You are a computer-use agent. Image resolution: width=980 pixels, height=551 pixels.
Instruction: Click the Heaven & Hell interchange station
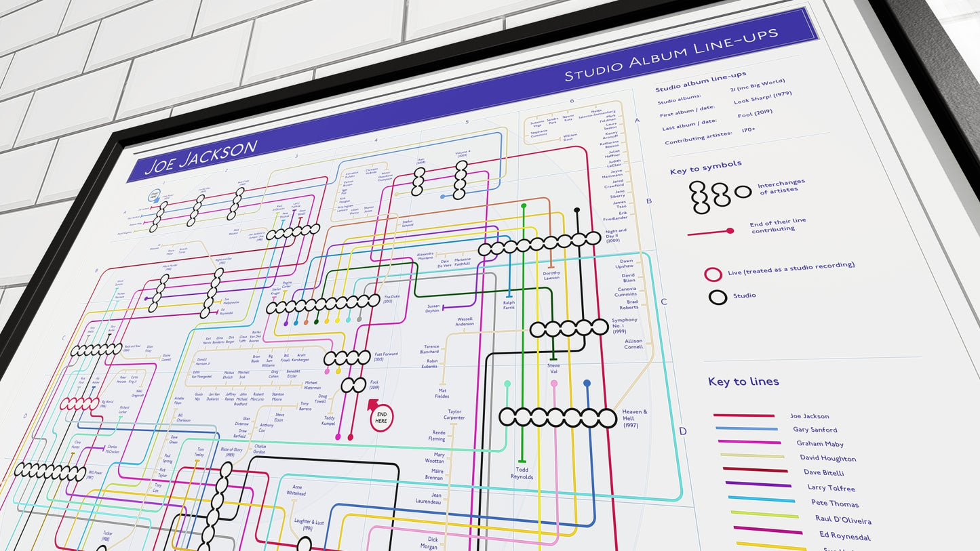(558, 417)
